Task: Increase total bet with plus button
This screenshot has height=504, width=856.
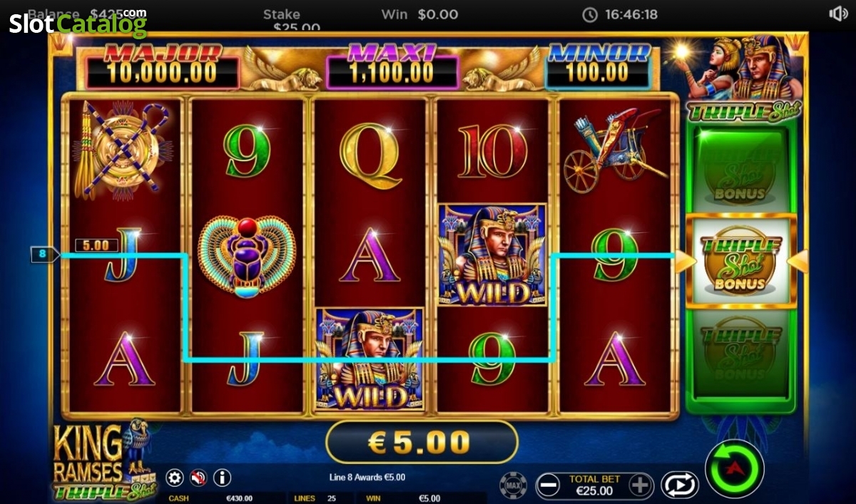Action: coord(641,485)
